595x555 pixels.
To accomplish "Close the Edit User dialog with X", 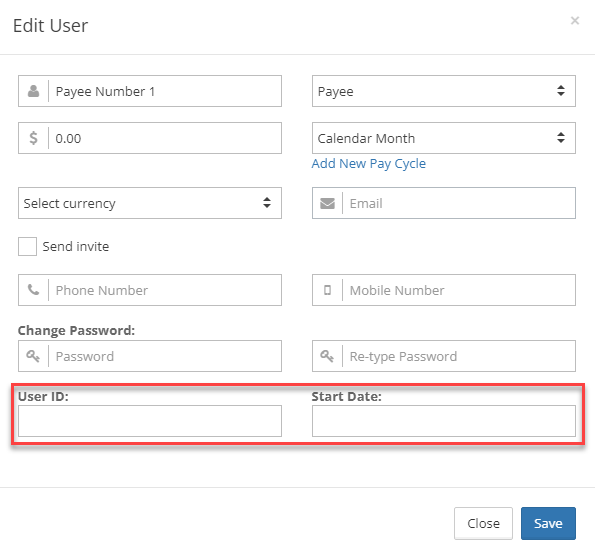I will click(x=575, y=20).
